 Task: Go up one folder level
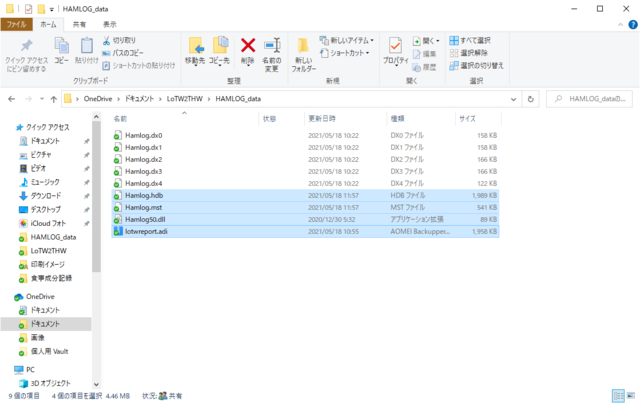pyautogui.click(x=53, y=99)
